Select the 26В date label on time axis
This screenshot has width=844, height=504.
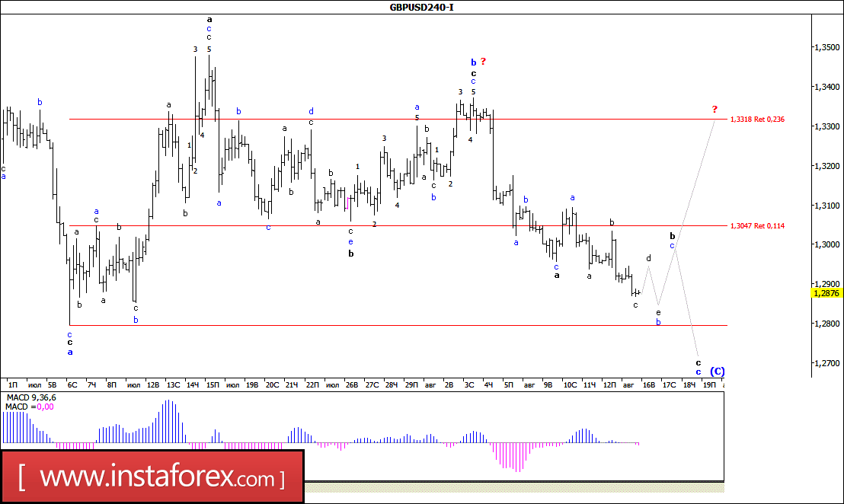tap(352, 385)
